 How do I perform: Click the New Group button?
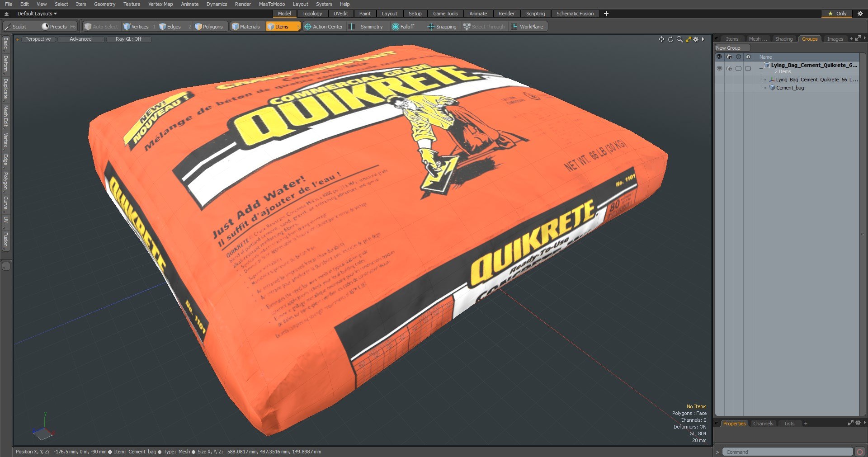click(x=732, y=48)
